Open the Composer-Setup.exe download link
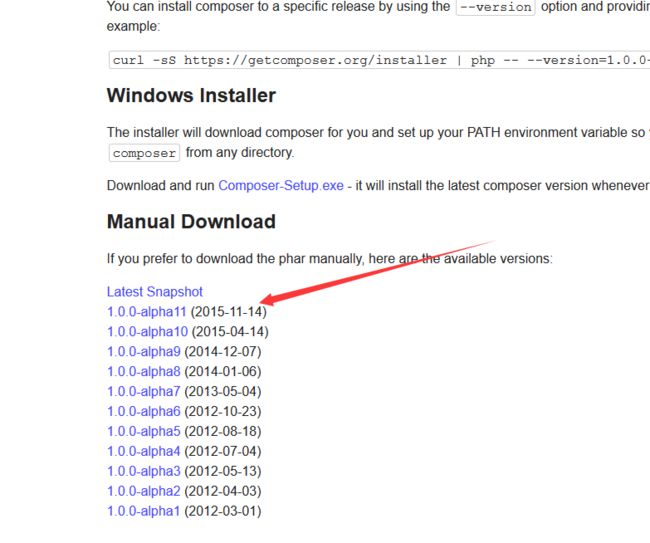 point(281,185)
